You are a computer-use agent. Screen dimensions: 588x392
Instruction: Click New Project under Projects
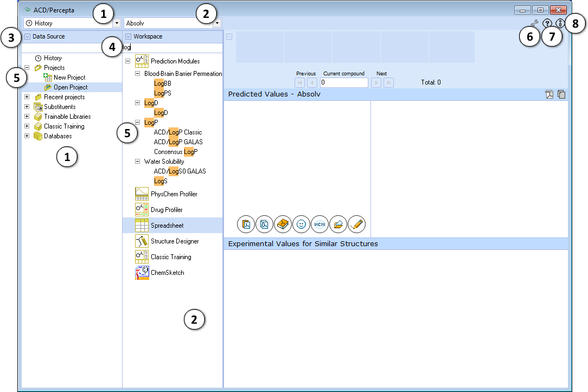tap(65, 78)
